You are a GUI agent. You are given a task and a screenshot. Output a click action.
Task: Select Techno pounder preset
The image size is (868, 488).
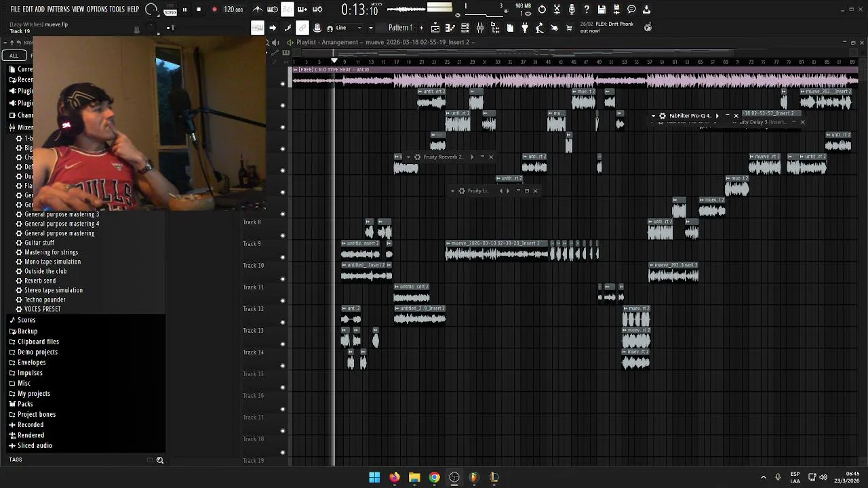(45, 300)
